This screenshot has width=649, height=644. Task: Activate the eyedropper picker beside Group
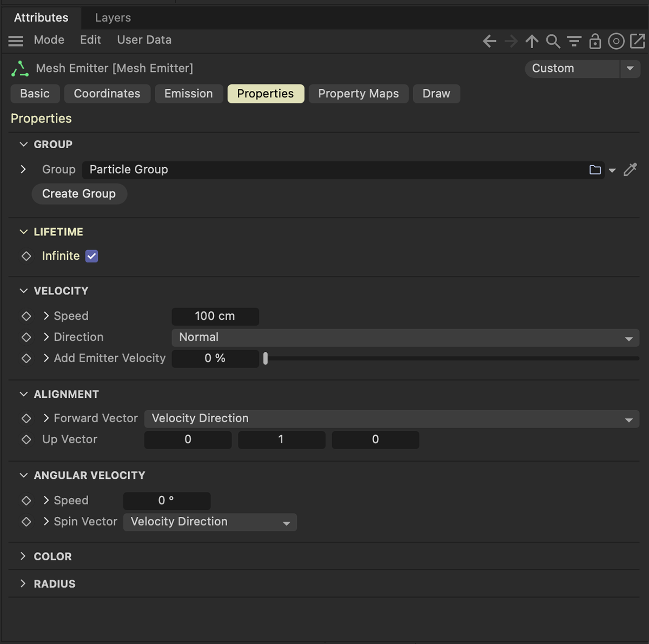point(630,170)
